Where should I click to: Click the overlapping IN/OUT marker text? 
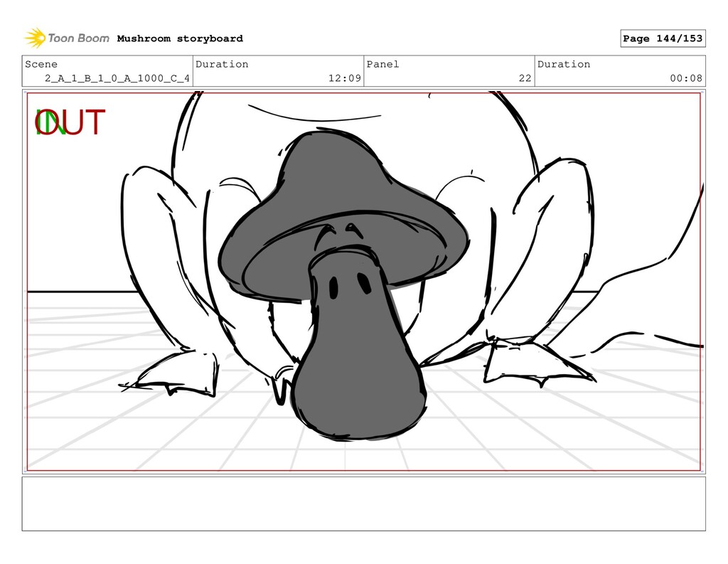(x=70, y=122)
